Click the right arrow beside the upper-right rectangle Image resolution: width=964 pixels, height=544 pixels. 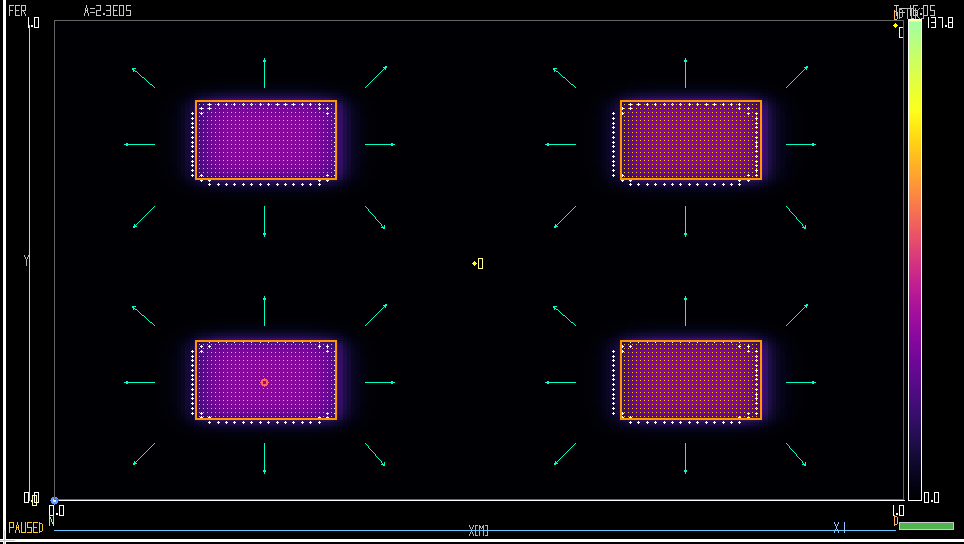point(800,144)
